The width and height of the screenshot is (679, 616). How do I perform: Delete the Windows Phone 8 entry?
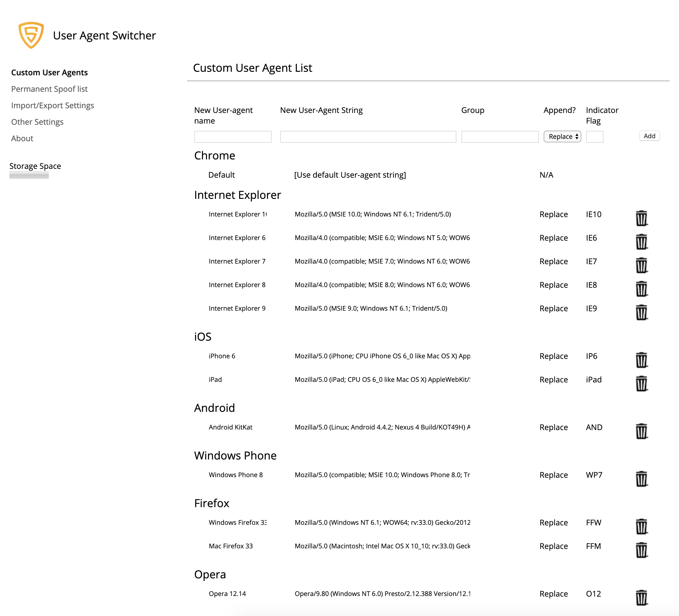641,478
